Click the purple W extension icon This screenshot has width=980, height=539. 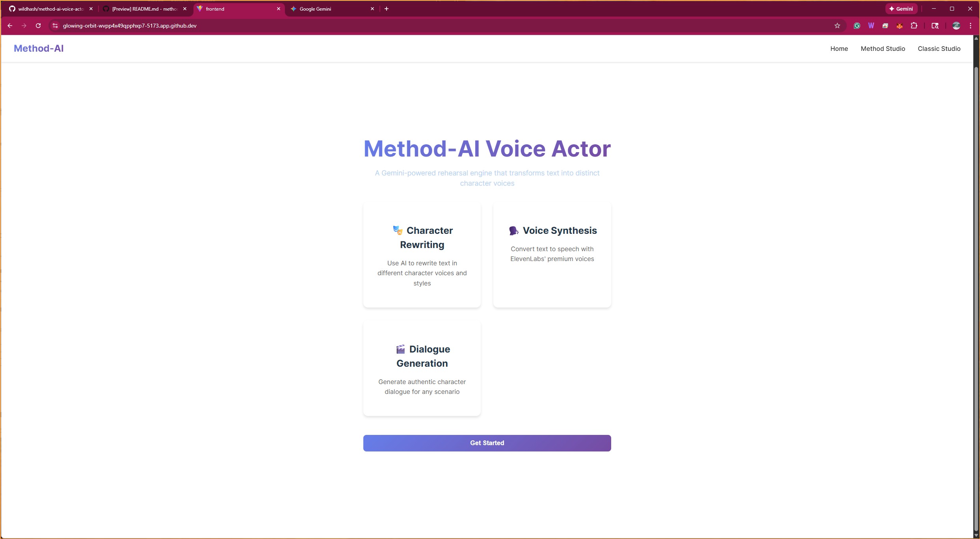(871, 26)
